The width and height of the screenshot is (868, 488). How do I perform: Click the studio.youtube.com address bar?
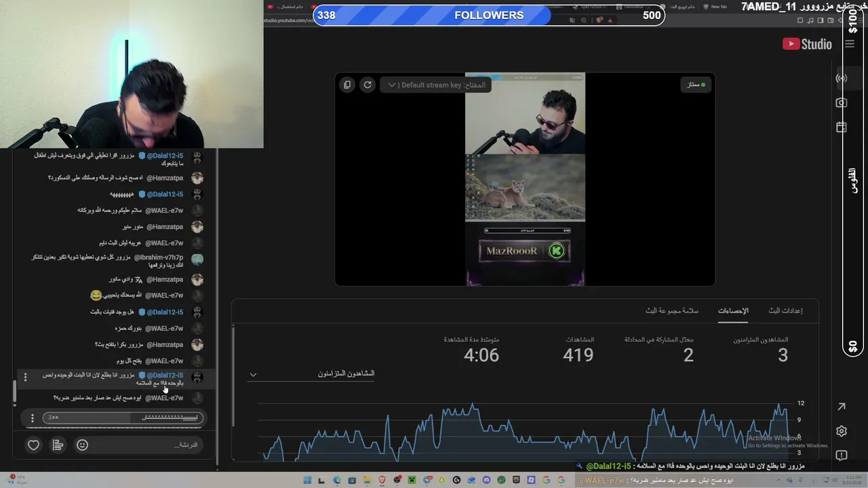(288, 20)
